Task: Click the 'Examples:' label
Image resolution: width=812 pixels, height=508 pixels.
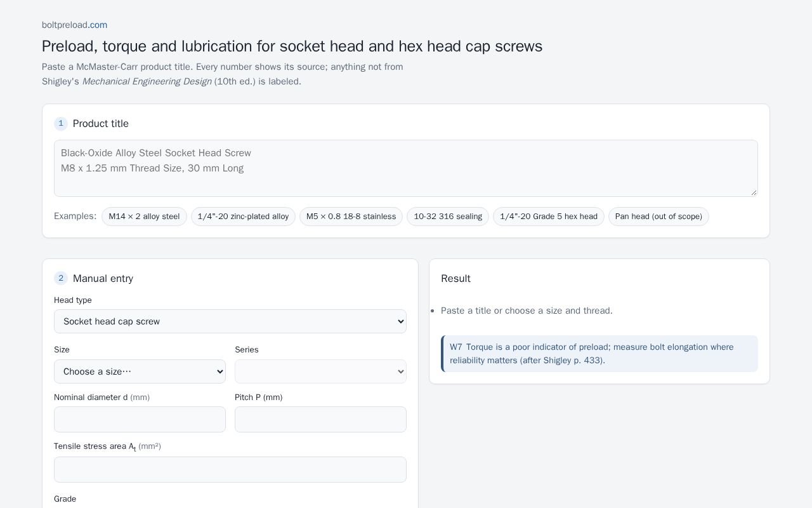Action: (75, 216)
